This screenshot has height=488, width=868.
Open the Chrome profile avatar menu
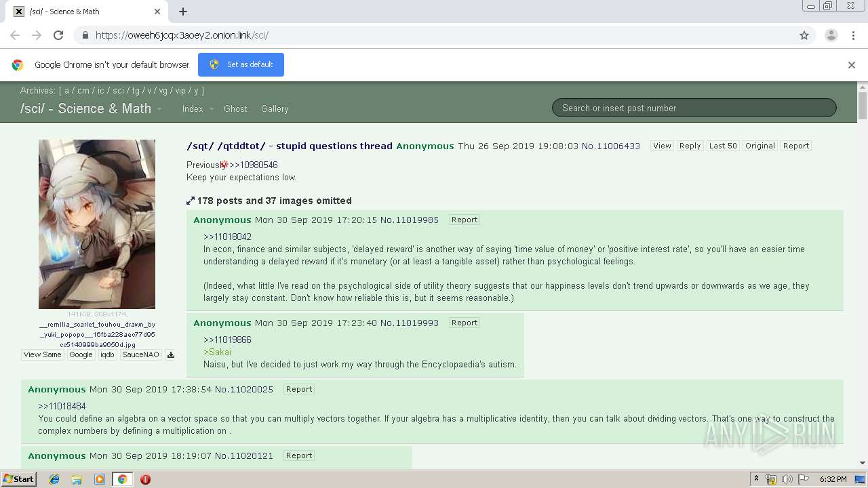(831, 35)
